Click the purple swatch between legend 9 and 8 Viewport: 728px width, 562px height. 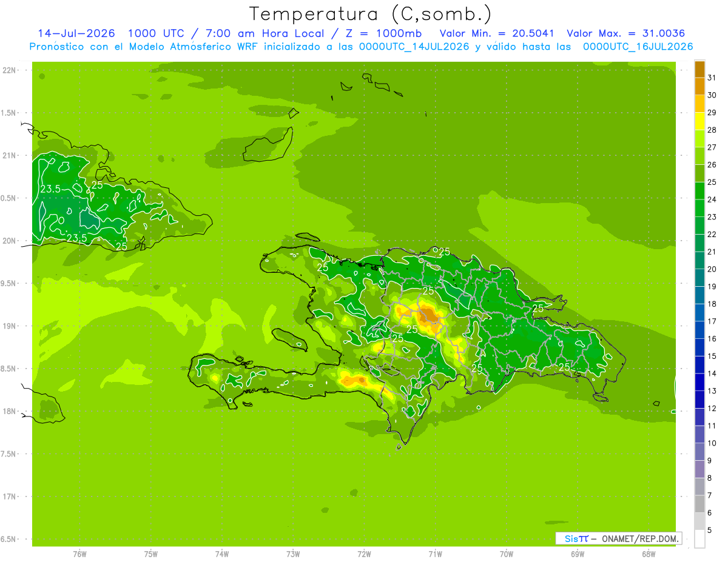(699, 469)
